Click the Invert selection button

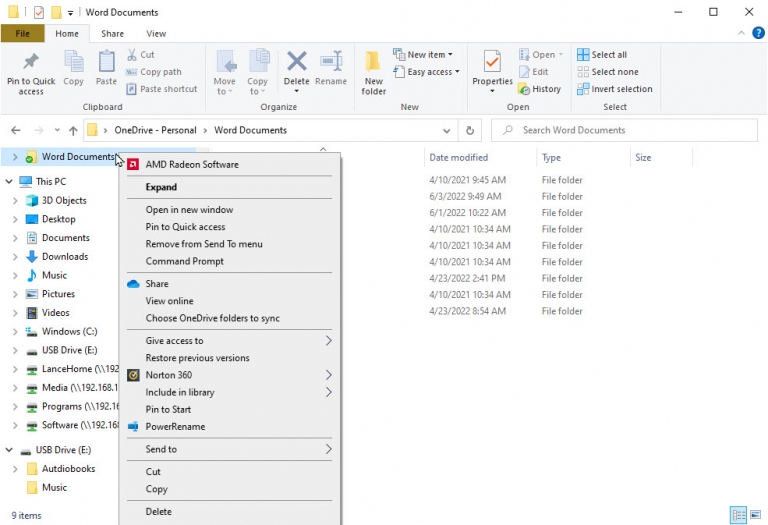[614, 89]
